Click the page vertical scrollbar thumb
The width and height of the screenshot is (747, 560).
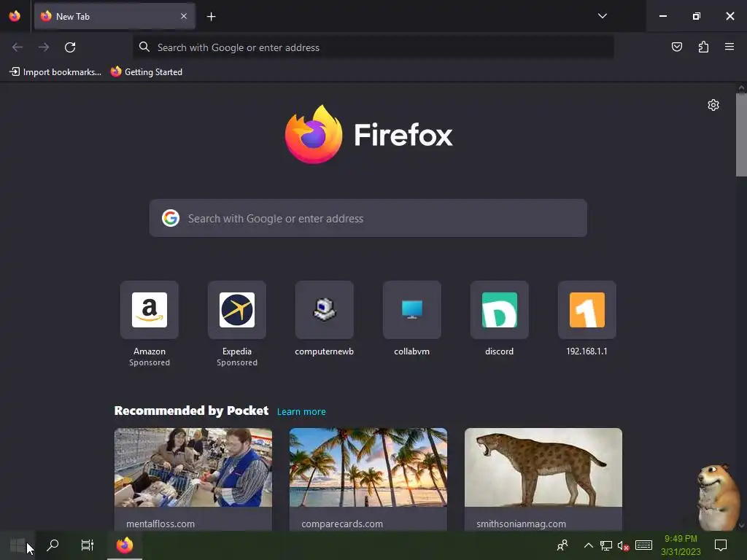(x=741, y=135)
